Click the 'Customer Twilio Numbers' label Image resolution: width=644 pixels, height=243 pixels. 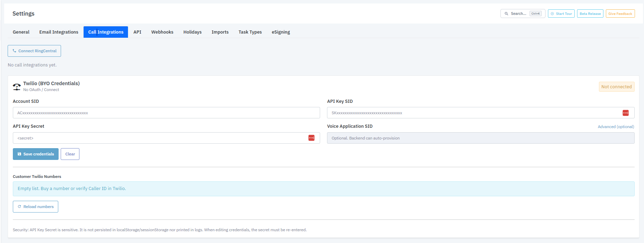click(37, 177)
